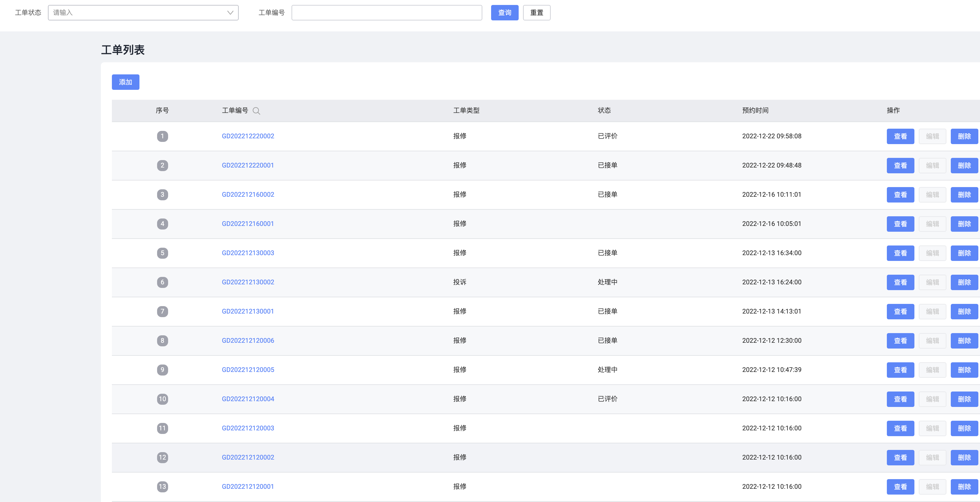Open work order link GD202212130002
This screenshot has width=980, height=502.
(248, 282)
